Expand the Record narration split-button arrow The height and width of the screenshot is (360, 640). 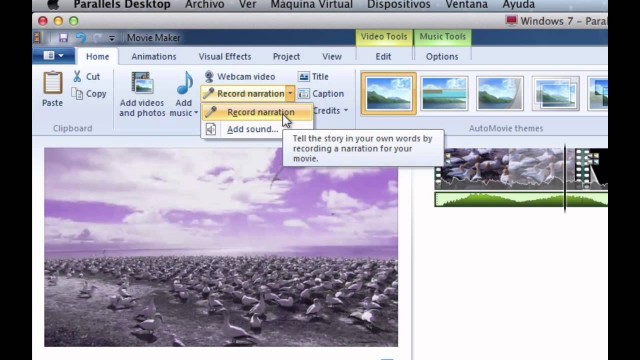click(290, 93)
